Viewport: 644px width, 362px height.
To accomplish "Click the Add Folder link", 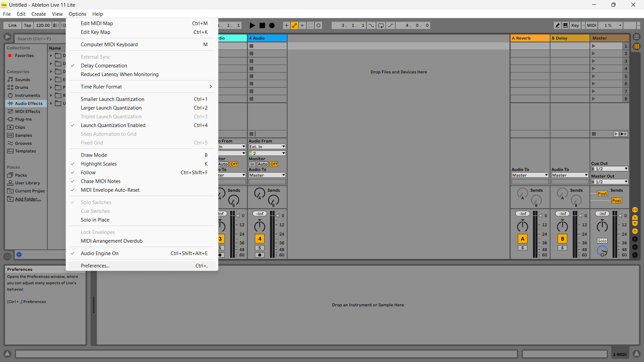I will pos(28,199).
